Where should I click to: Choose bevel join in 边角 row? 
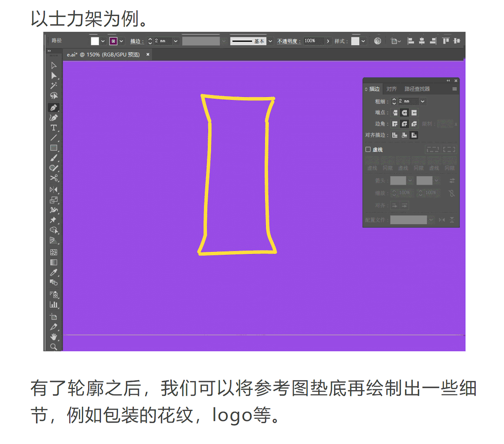pyautogui.click(x=414, y=124)
